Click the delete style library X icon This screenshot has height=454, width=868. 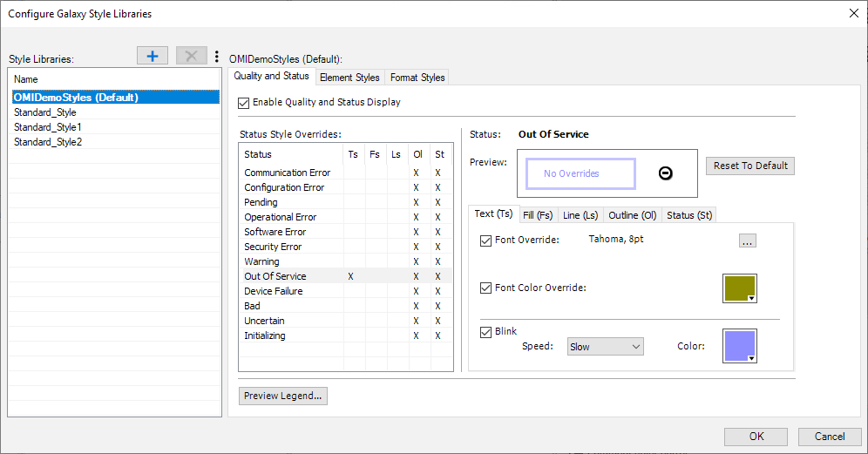tap(192, 57)
